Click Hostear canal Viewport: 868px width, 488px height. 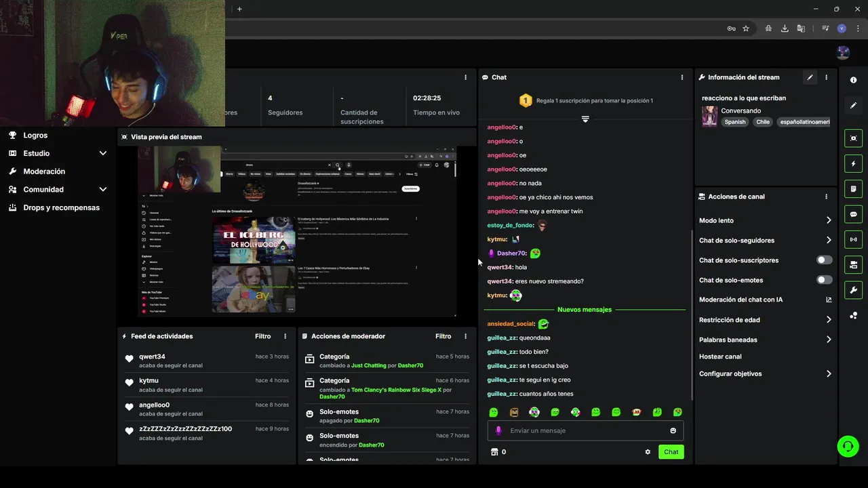point(720,357)
